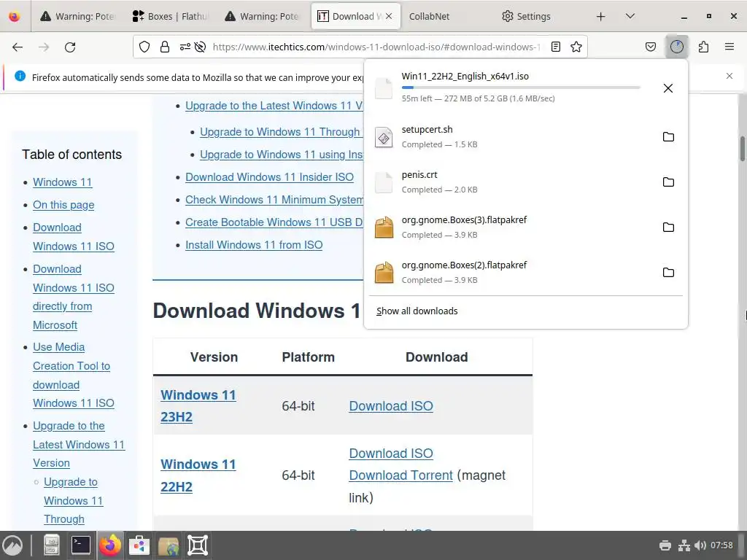Toggle the downloads panel button

coord(677,47)
